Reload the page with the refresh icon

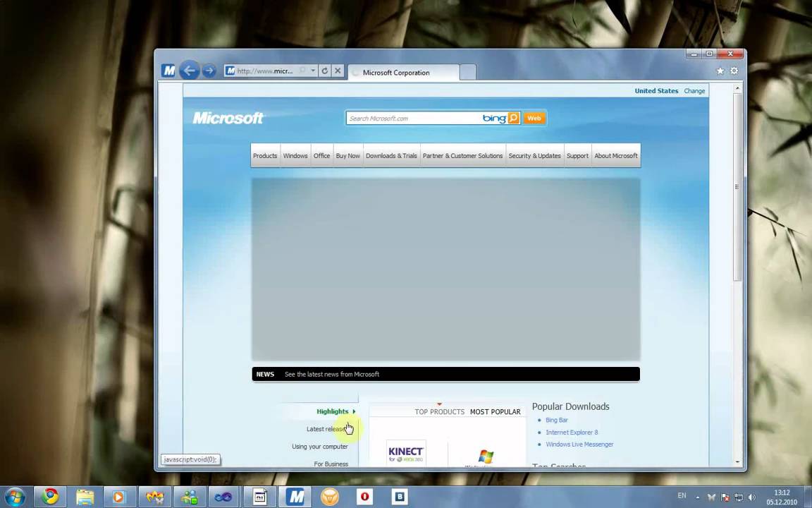coord(325,71)
